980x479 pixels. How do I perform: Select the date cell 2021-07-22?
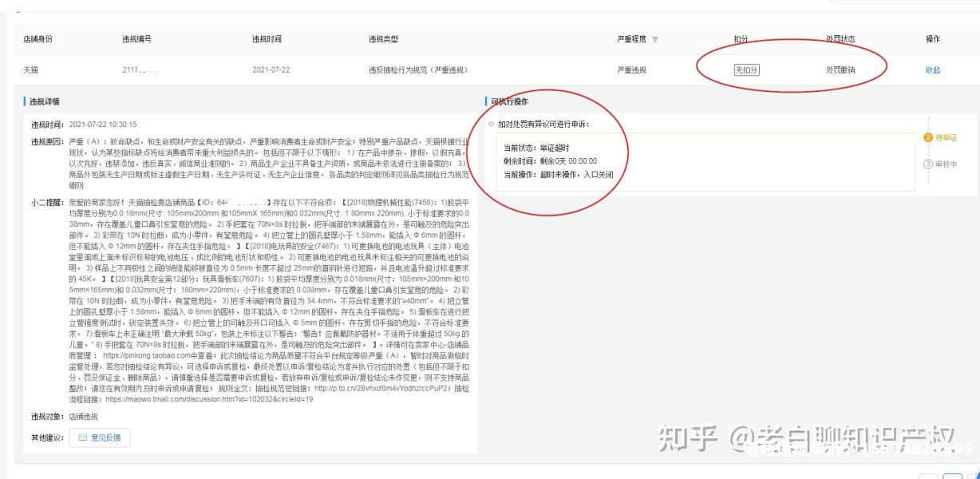click(x=270, y=69)
